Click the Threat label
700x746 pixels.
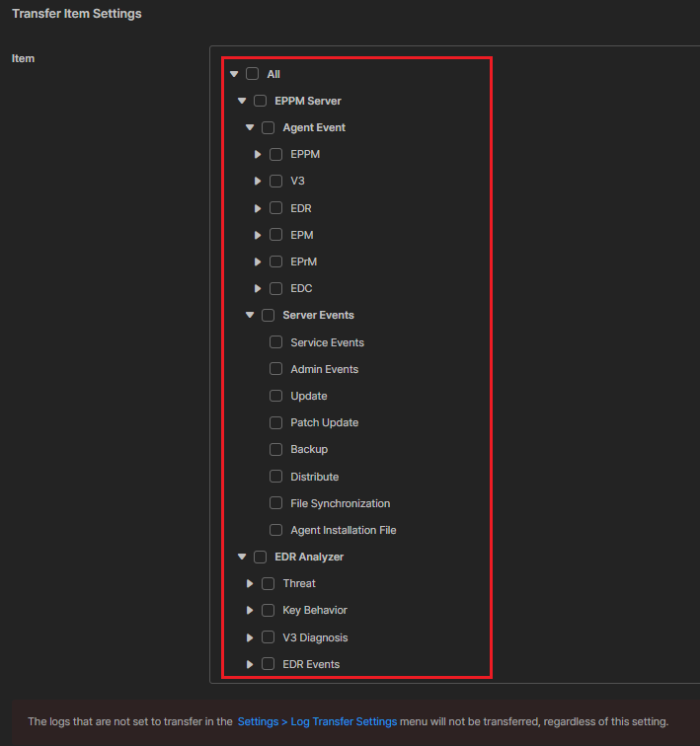click(299, 583)
